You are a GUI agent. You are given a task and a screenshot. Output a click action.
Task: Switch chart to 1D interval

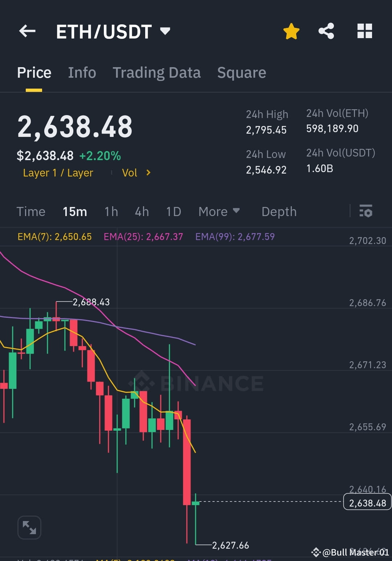tap(173, 211)
